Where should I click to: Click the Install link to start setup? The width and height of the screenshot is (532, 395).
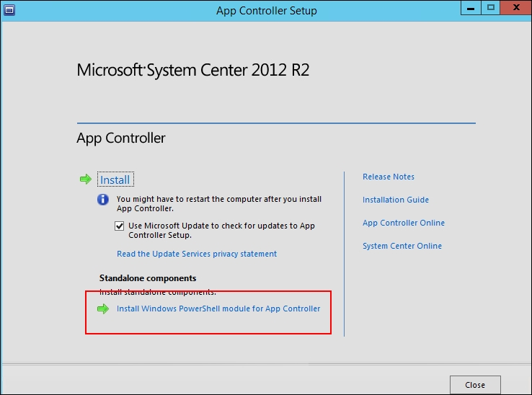[x=115, y=179]
